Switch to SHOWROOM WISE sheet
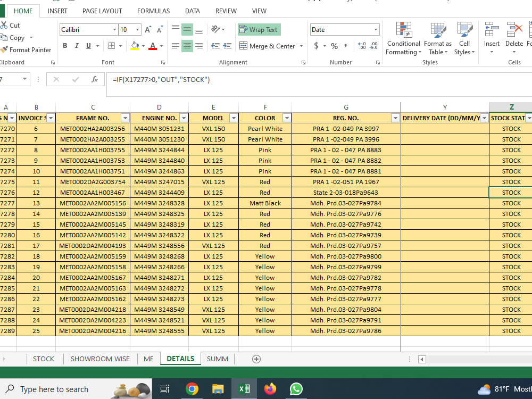 (100, 359)
